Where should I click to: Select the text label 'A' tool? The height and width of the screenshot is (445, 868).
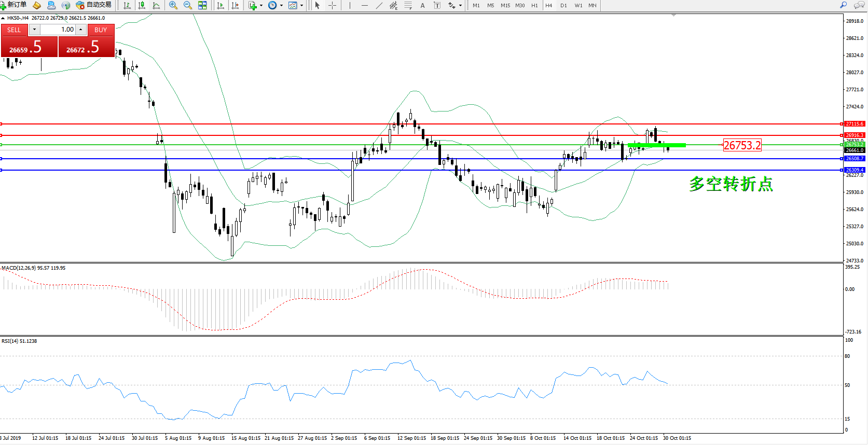422,5
